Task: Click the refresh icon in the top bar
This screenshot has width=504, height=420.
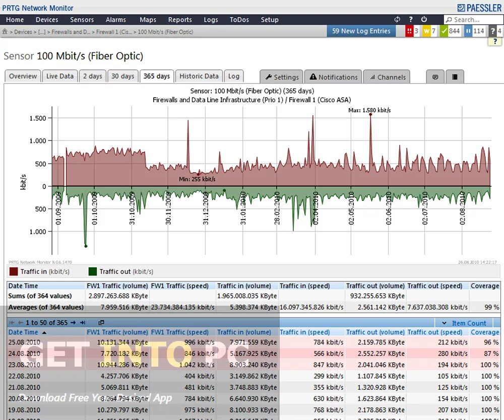Action: point(397,20)
